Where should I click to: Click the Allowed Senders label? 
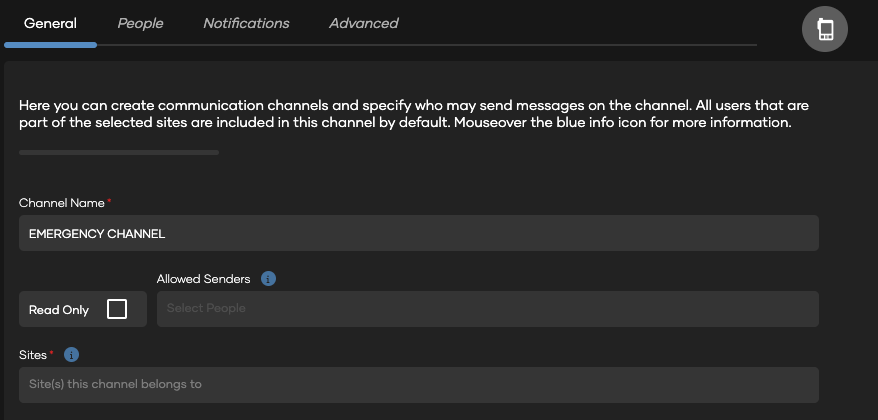[203, 278]
